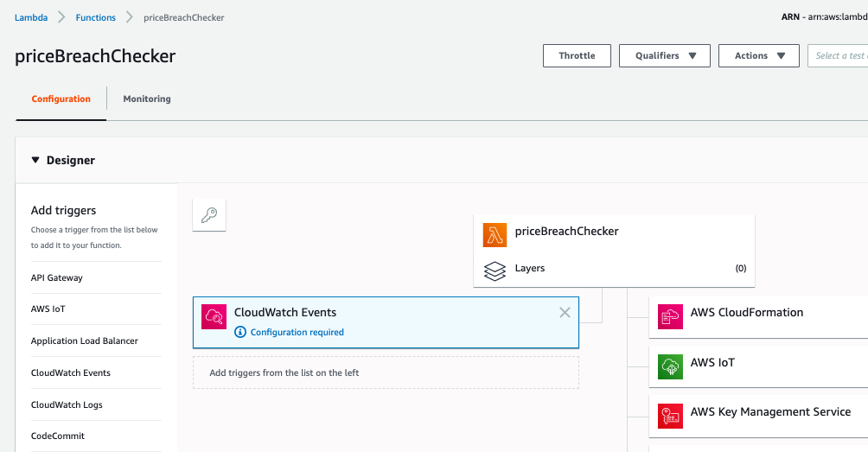This screenshot has width=868, height=452.
Task: Switch to the Monitoring tab
Action: point(147,99)
